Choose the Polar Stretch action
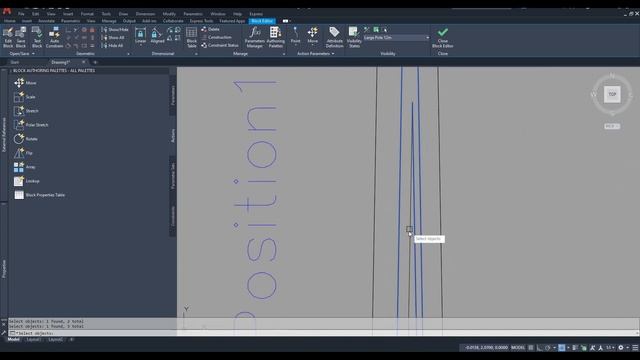The image size is (640, 360). click(x=31, y=125)
